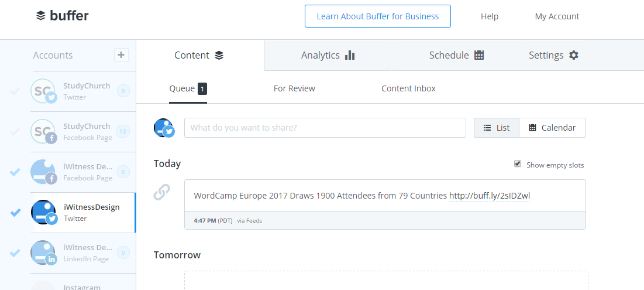644x290 pixels.
Task: Toggle checkmark for StudyChurch Twitter
Action: pos(15,91)
